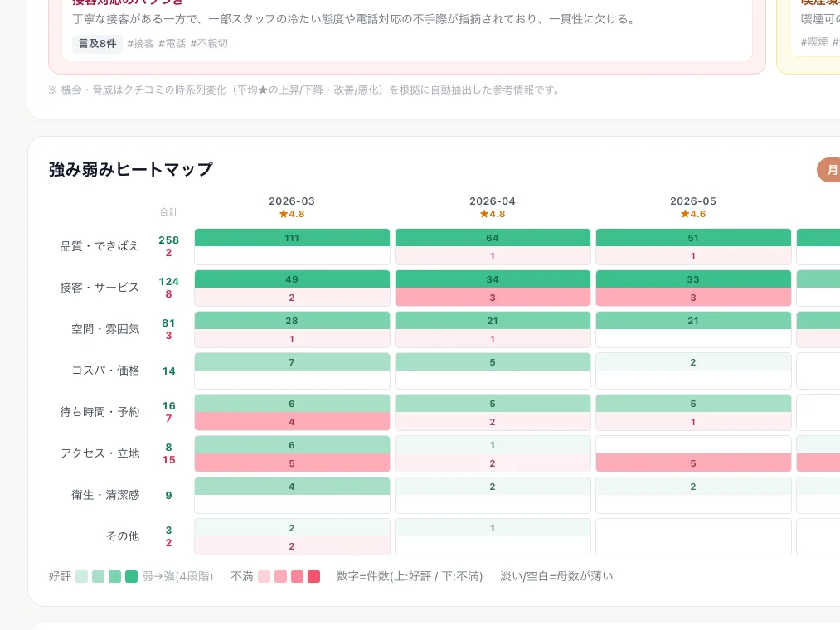Select the その他 row label

(123, 536)
